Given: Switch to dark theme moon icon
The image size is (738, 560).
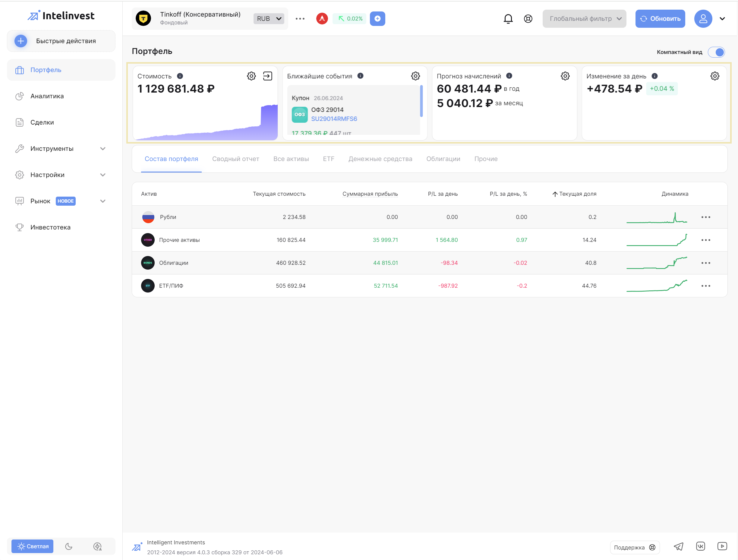Looking at the screenshot, I should tap(68, 546).
